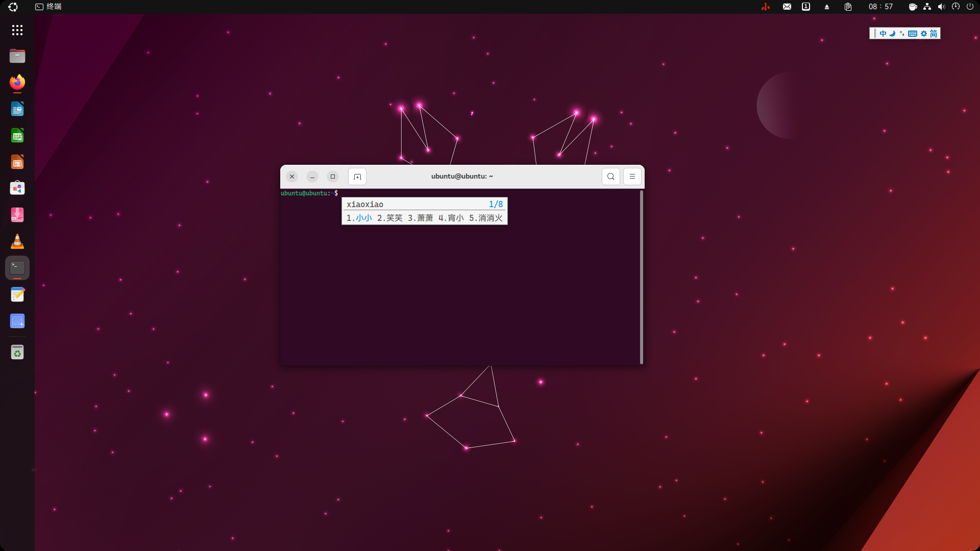
Task: Open LibreOffice Impress from dock
Action: pos(17,162)
